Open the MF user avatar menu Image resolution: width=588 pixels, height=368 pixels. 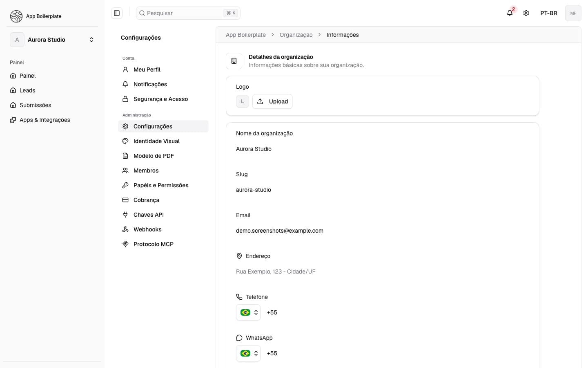(573, 13)
